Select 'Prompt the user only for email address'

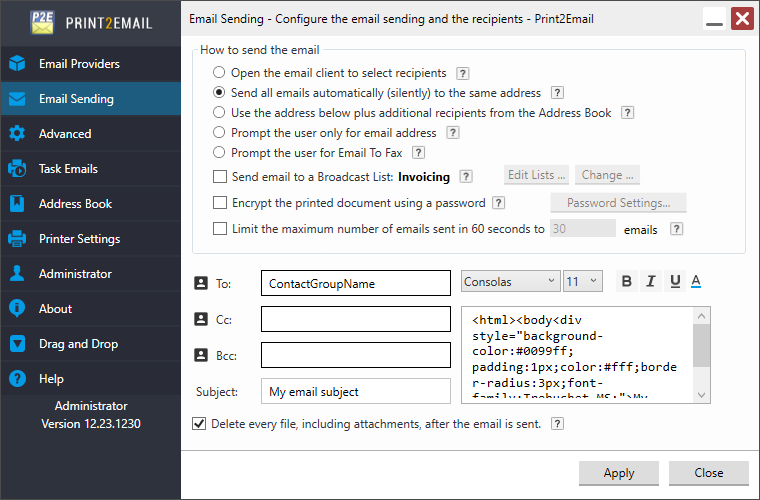click(219, 132)
